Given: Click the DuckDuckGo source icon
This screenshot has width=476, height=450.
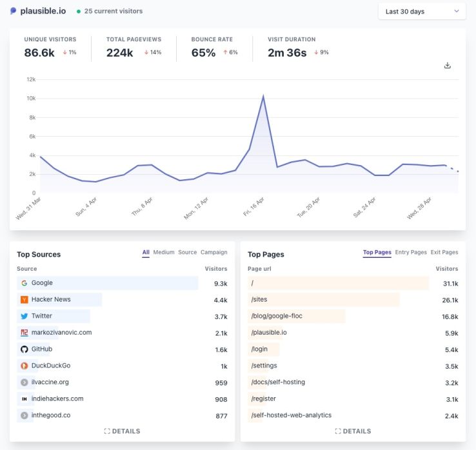Looking at the screenshot, I should click(x=24, y=366).
